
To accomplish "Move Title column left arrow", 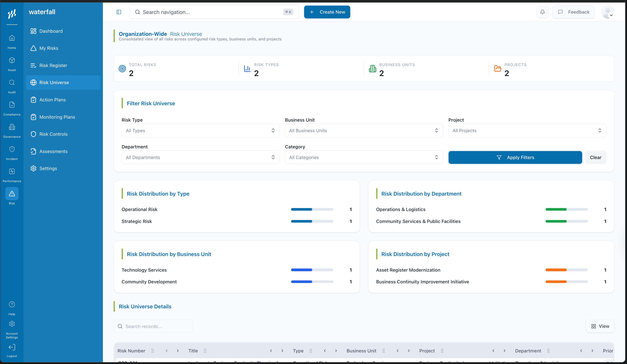I will click(271, 351).
